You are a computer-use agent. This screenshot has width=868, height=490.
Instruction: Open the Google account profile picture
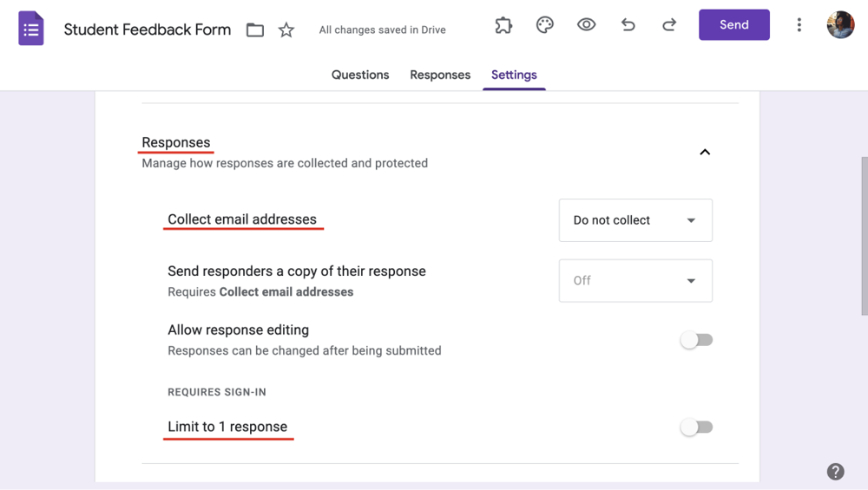pos(840,25)
